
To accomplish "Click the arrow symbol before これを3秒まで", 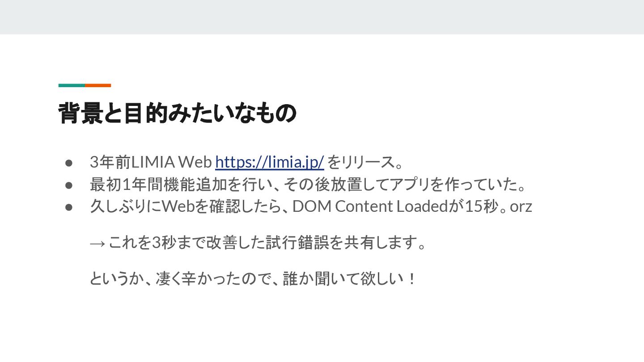I will coord(97,243).
